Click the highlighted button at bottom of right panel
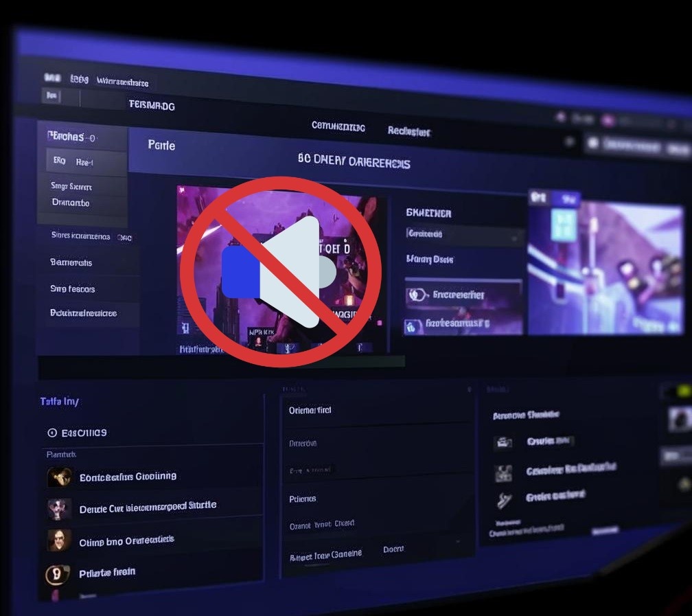This screenshot has height=616, width=692. pos(605,530)
